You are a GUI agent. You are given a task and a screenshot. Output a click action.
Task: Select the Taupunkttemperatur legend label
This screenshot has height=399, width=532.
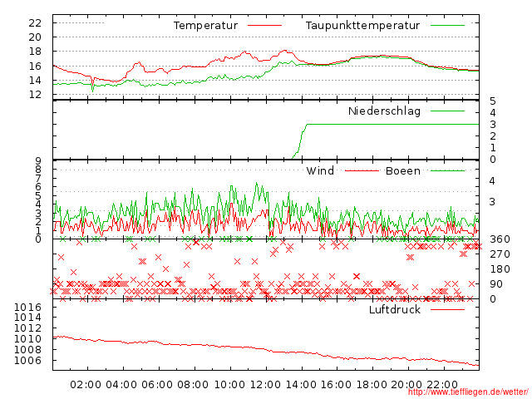tap(362, 26)
